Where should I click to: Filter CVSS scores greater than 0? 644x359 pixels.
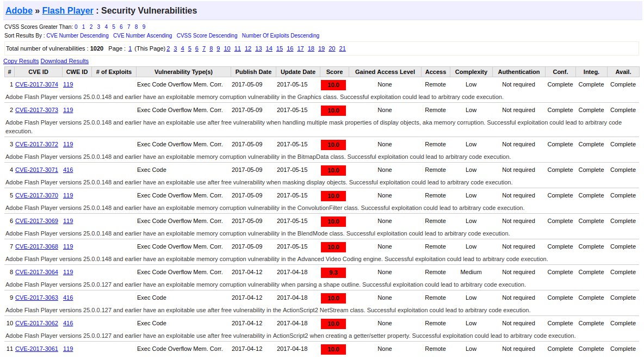point(76,27)
